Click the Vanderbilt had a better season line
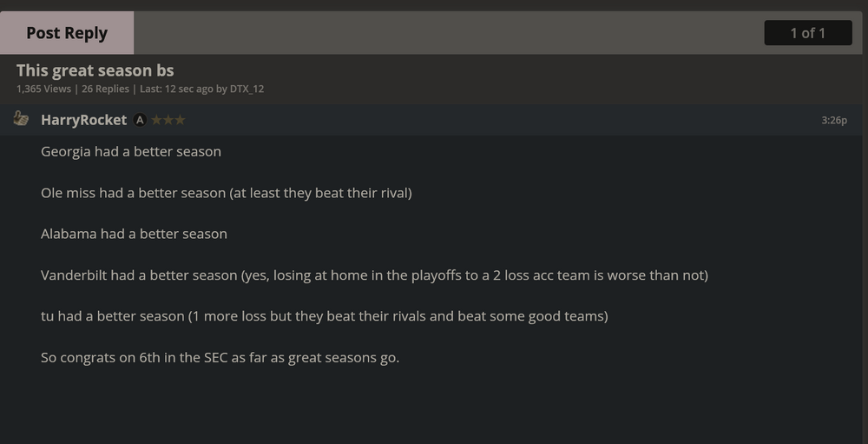This screenshot has height=444, width=868. pos(374,275)
